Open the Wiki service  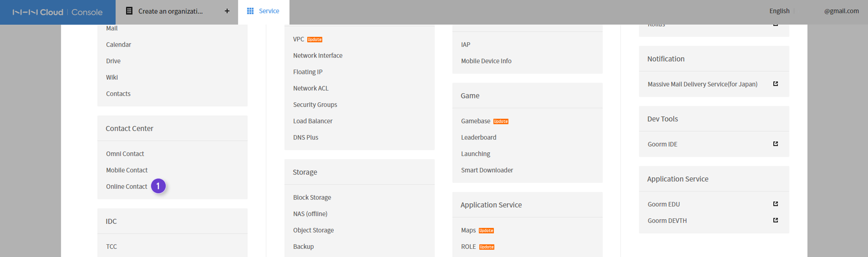[x=112, y=78]
